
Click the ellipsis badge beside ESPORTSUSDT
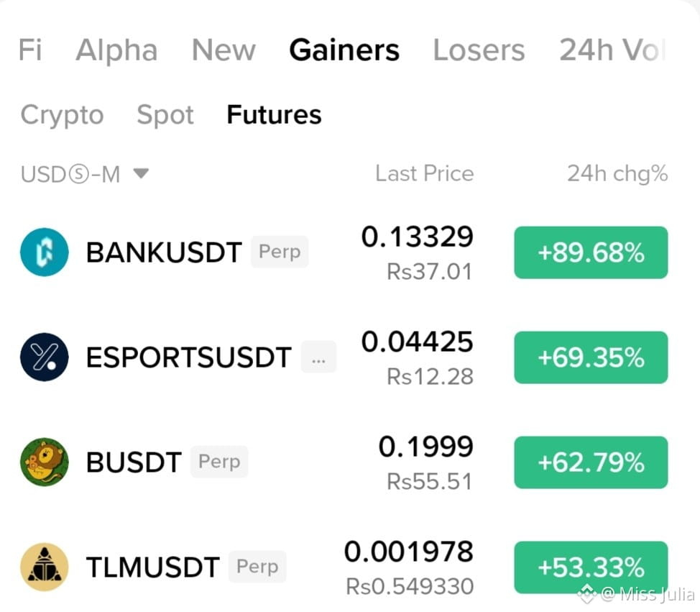click(318, 357)
